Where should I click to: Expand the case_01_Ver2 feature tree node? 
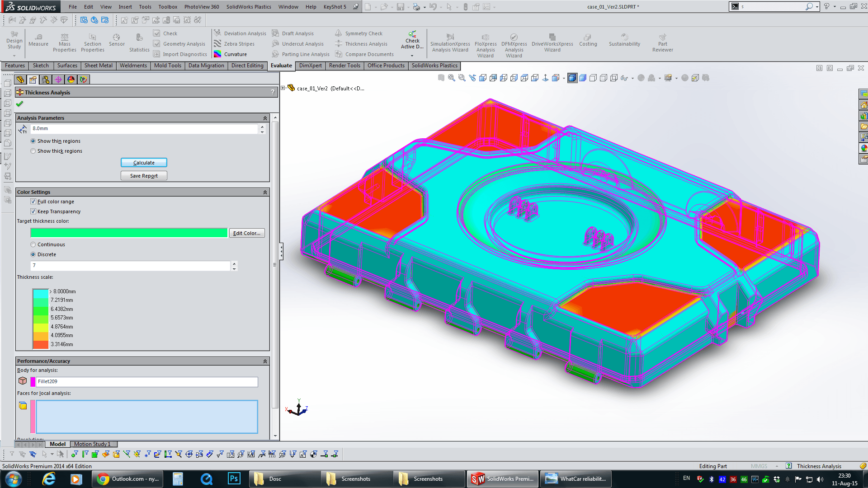coord(283,88)
